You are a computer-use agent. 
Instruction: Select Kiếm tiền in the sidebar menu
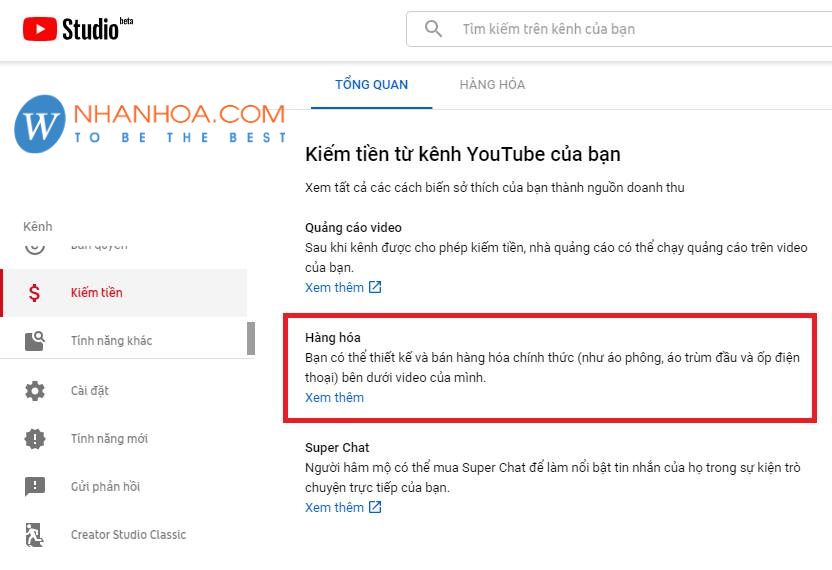pyautogui.click(x=97, y=293)
